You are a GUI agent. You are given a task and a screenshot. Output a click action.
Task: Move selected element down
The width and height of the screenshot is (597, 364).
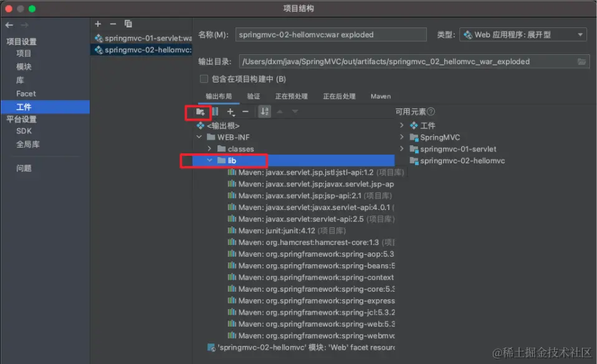[295, 112]
